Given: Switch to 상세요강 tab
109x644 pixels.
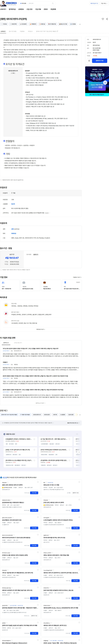Looking at the screenshot, I should pos(3,32).
